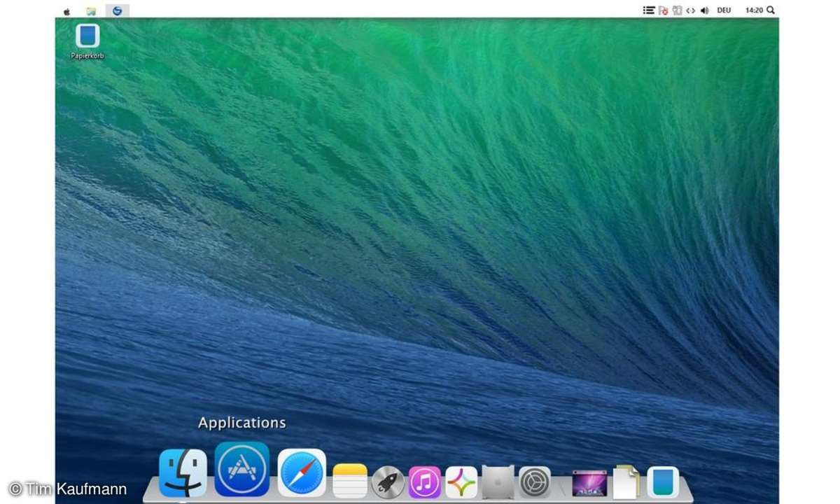
Task: Select the Papierkorb desktop icon
Action: pyautogui.click(x=87, y=41)
